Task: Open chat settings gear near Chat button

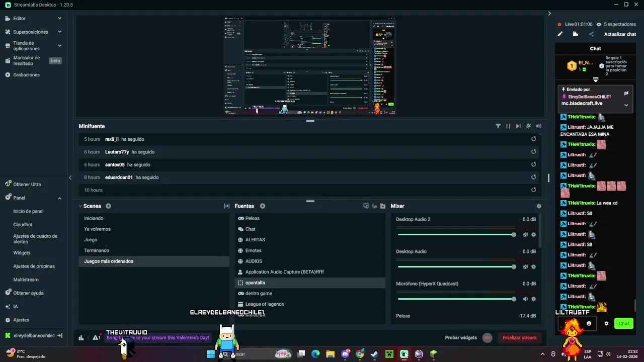Action: [606, 323]
